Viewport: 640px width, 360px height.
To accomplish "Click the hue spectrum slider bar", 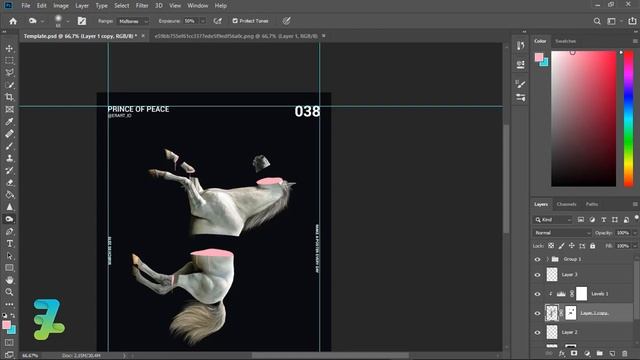I will [629, 118].
